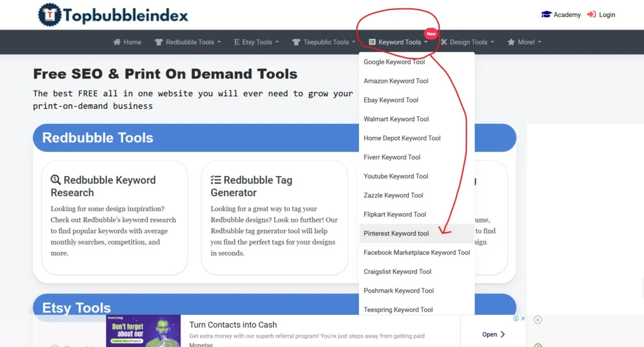The height and width of the screenshot is (347, 644).
Task: Expand the Etsy Tools dropdown arrow
Action: tap(277, 42)
